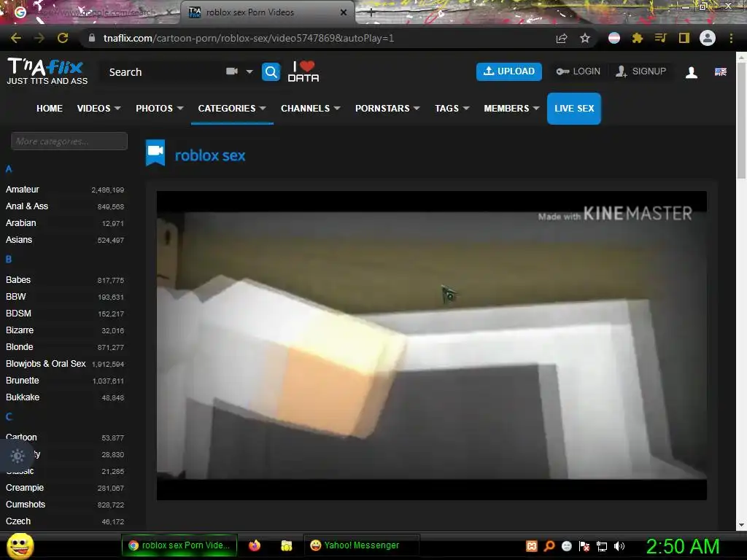The height and width of the screenshot is (560, 747).
Task: Click the TnAflix site logo
Action: (x=47, y=71)
